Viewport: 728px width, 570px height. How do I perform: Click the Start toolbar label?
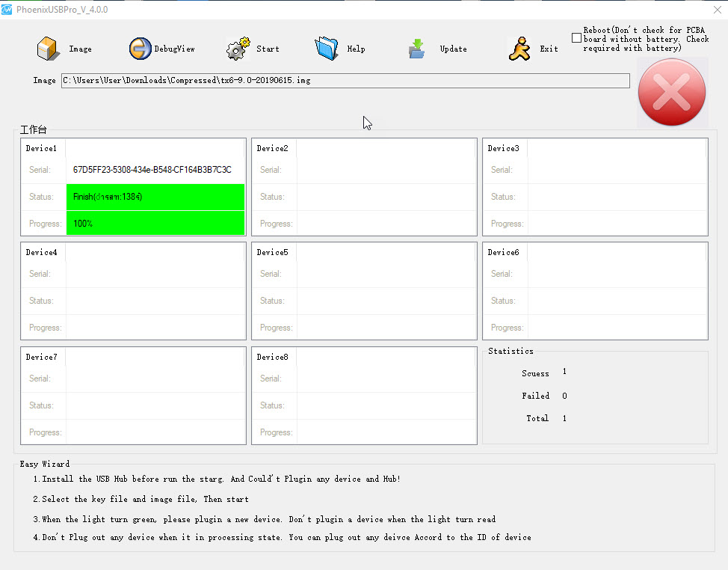click(x=268, y=49)
